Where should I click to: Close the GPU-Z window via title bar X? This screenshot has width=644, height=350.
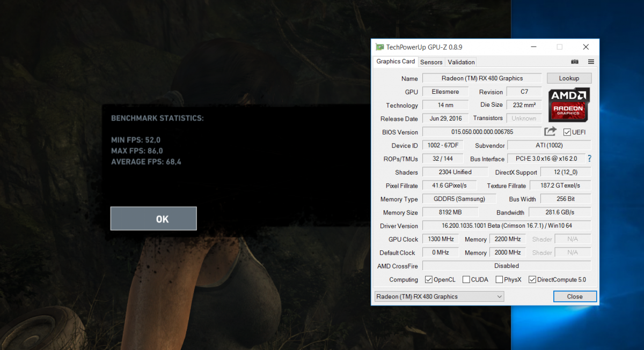[586, 47]
